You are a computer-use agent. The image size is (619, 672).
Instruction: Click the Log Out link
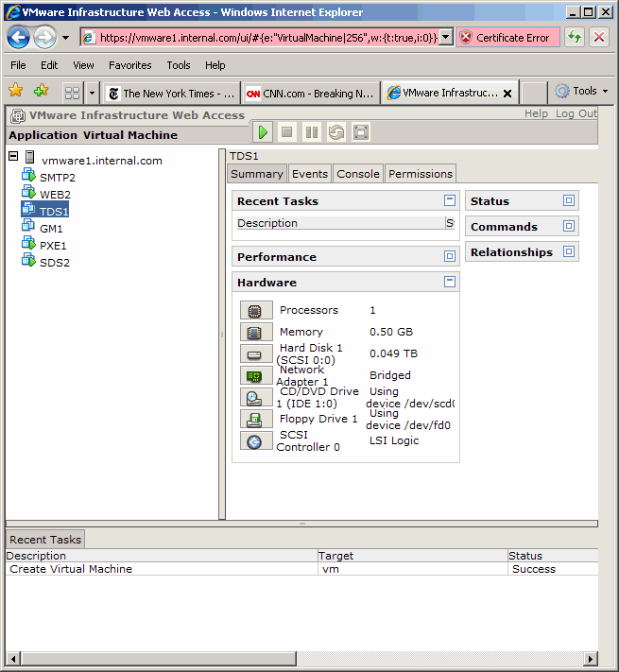576,113
